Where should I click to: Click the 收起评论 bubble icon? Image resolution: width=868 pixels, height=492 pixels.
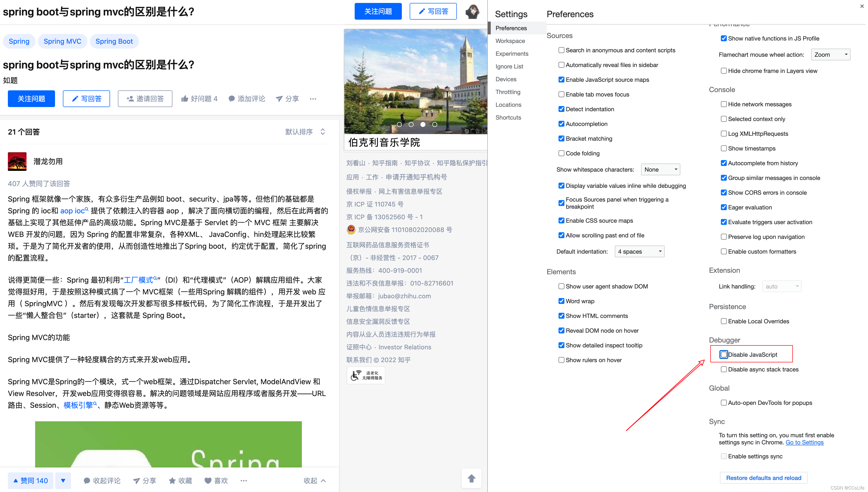coord(87,480)
